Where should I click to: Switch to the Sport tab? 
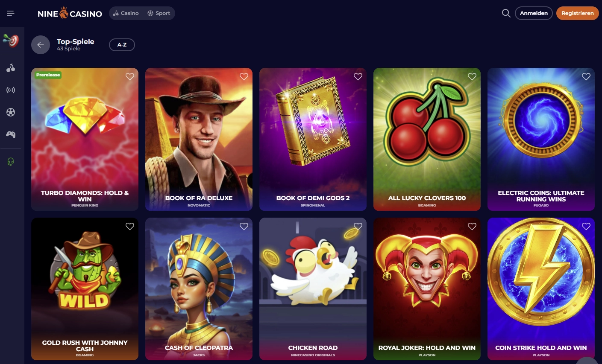pyautogui.click(x=159, y=13)
